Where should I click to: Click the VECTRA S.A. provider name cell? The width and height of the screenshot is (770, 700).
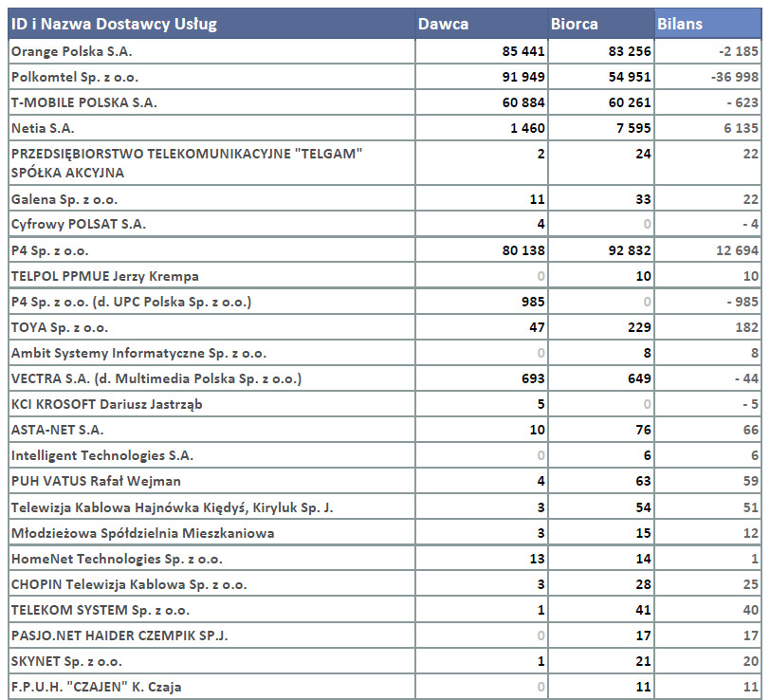click(156, 379)
